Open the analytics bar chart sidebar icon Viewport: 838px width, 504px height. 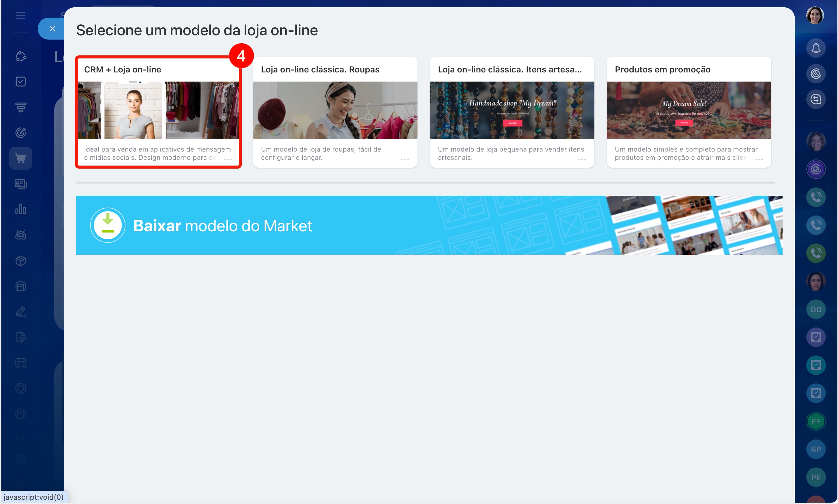(21, 209)
